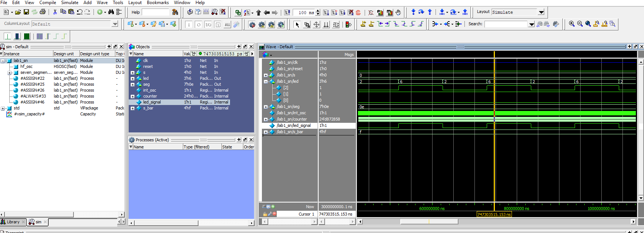Screen dimensions: 644x233
Task: Expand the led signal in Objects list
Action: [132, 79]
